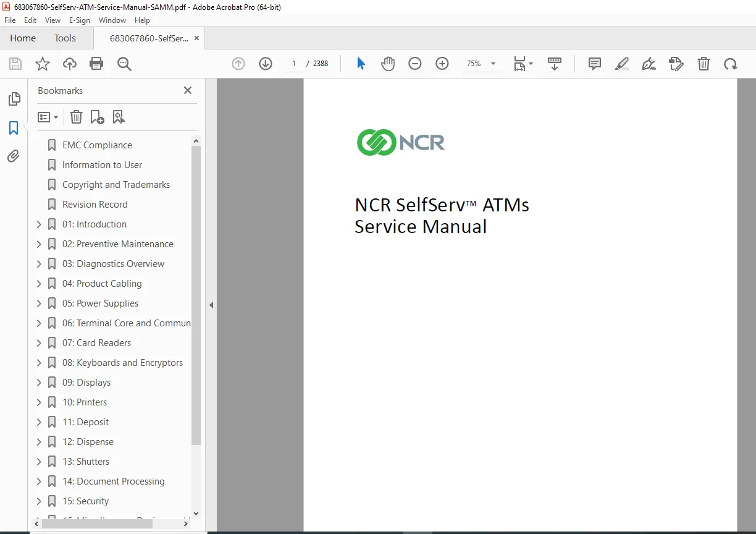
Task: Expand the 07: Card Readers bookmark
Action: pos(39,343)
